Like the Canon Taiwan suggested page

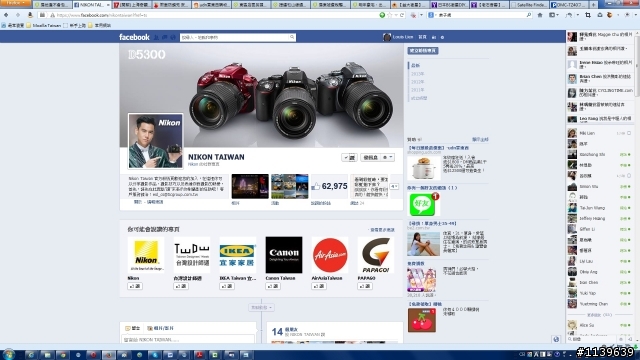pyautogui.click(x=273, y=287)
